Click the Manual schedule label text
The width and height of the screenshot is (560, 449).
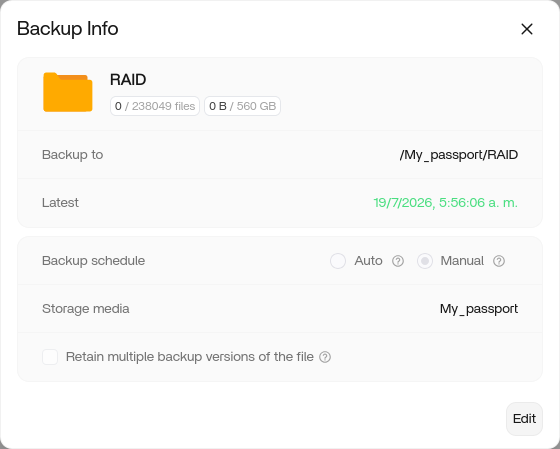tap(462, 261)
